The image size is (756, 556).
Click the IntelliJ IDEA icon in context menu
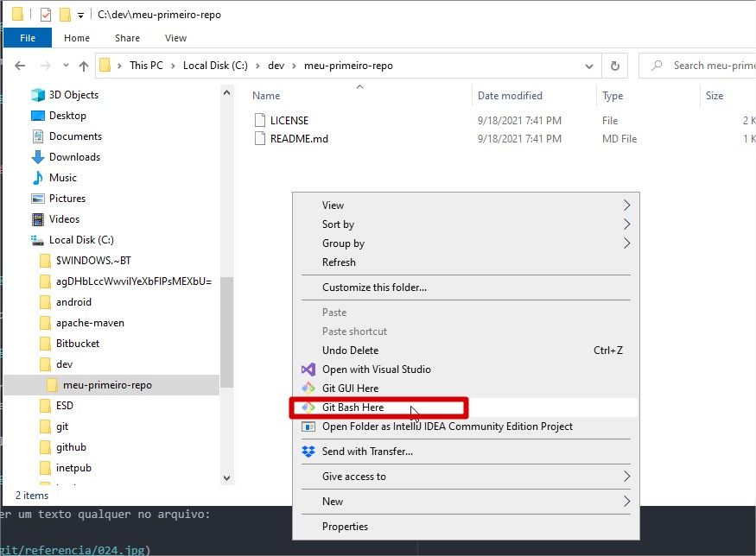coord(308,426)
